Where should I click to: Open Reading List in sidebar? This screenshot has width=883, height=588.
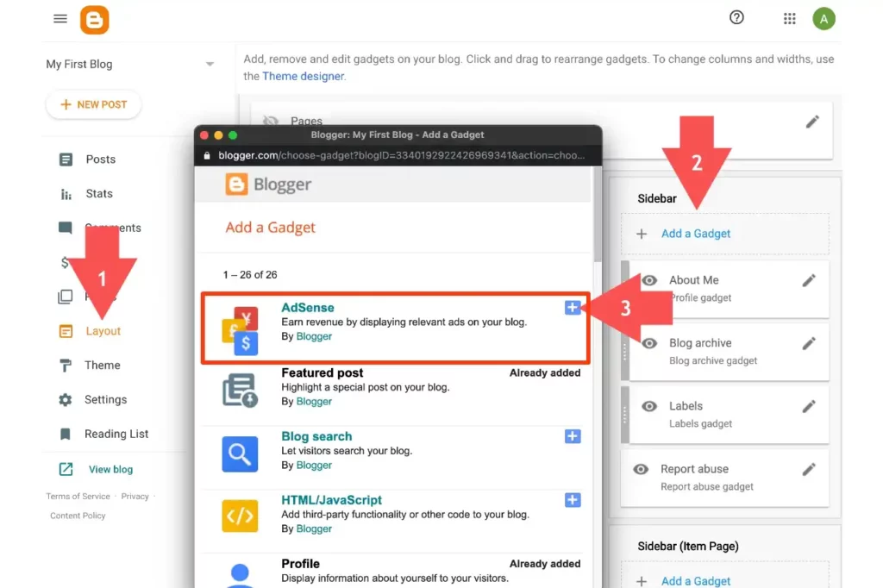coord(116,435)
